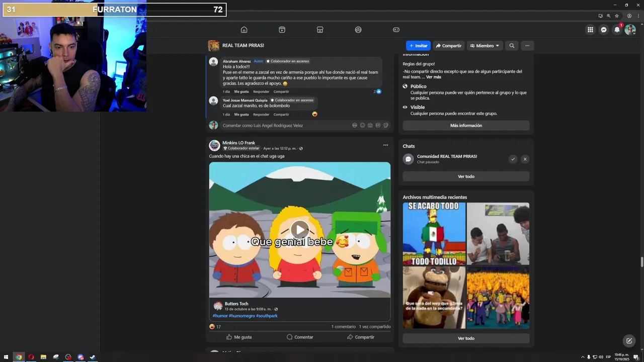Expand the Miembro dropdown
Viewport: 644px width, 362px height.
point(485,46)
